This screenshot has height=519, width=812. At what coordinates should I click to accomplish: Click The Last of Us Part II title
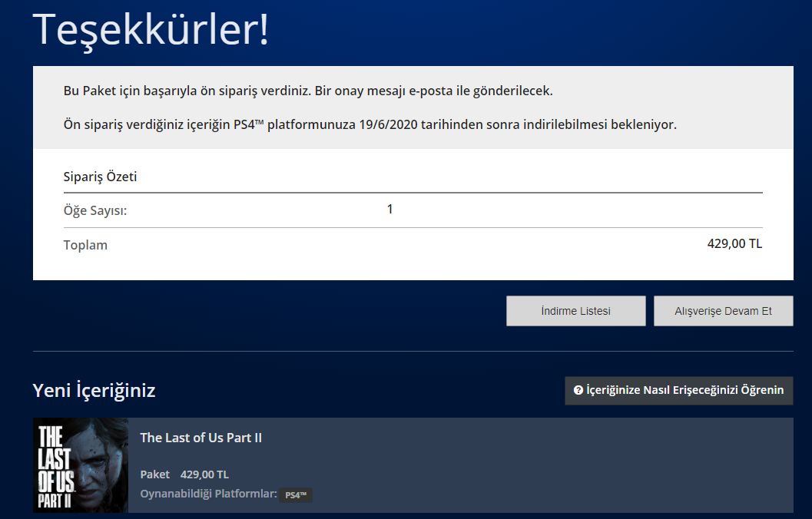tap(201, 438)
